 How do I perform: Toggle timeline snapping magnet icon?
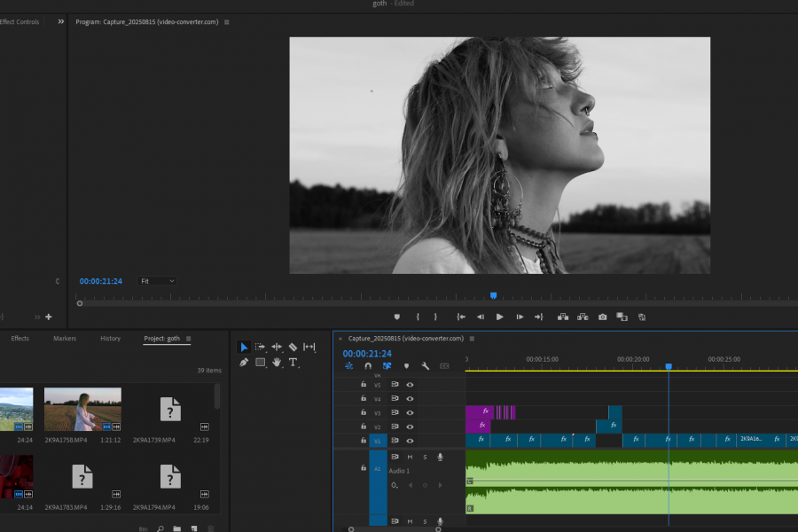point(368,366)
